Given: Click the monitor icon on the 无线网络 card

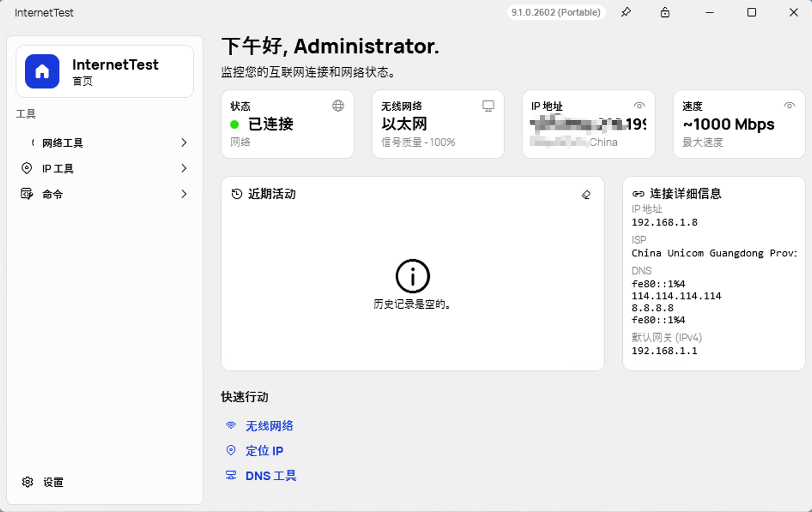Looking at the screenshot, I should pos(488,105).
